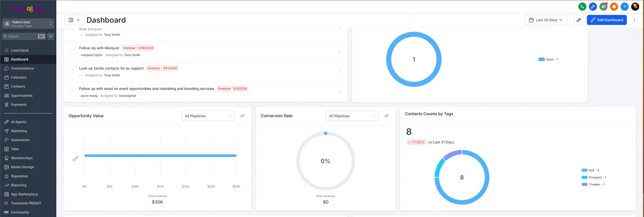Click the Overdue - 1/31/2026 badge
Image resolution: width=644 pixels, height=217 pixels.
[163, 69]
